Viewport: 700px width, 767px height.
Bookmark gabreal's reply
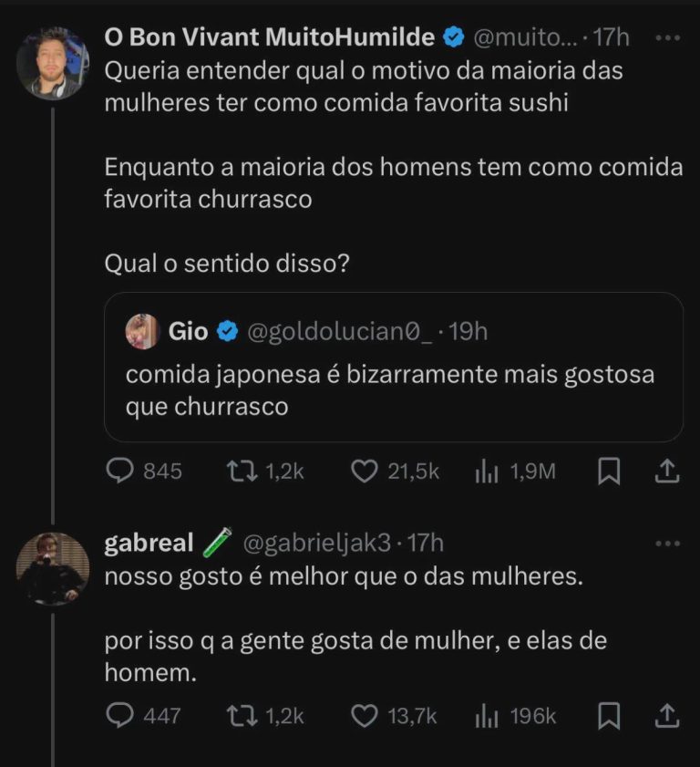point(609,716)
